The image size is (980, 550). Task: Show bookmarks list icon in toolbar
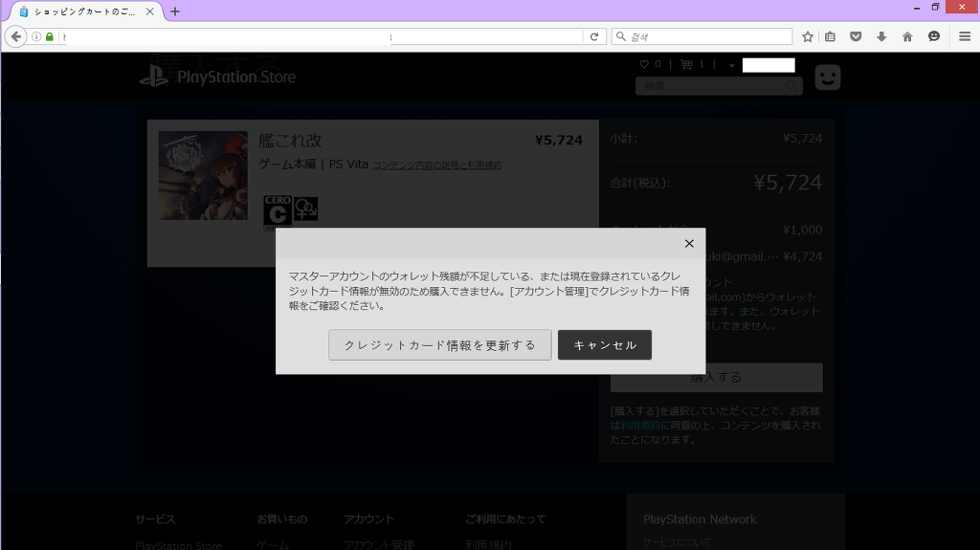click(x=830, y=37)
